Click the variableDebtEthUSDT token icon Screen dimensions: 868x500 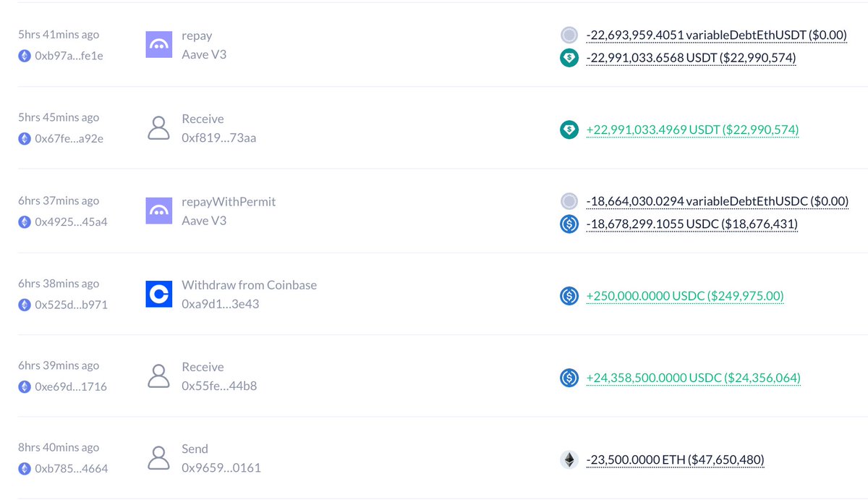click(x=570, y=35)
